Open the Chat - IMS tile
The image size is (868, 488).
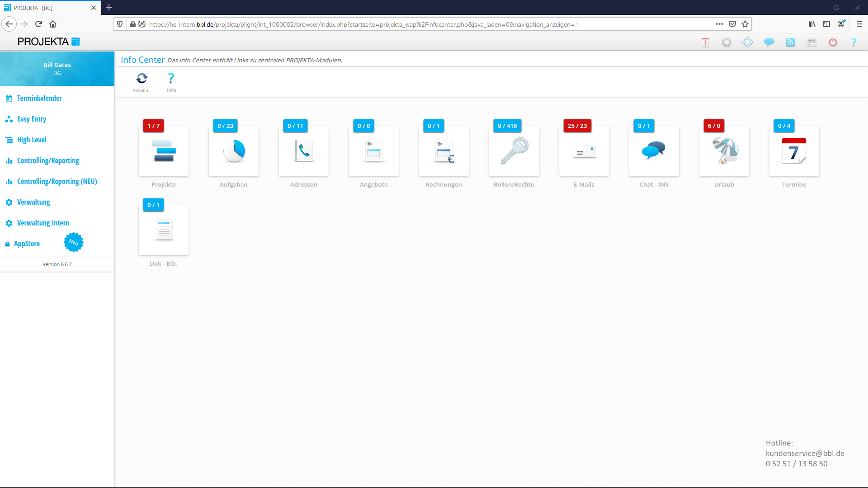(x=654, y=151)
